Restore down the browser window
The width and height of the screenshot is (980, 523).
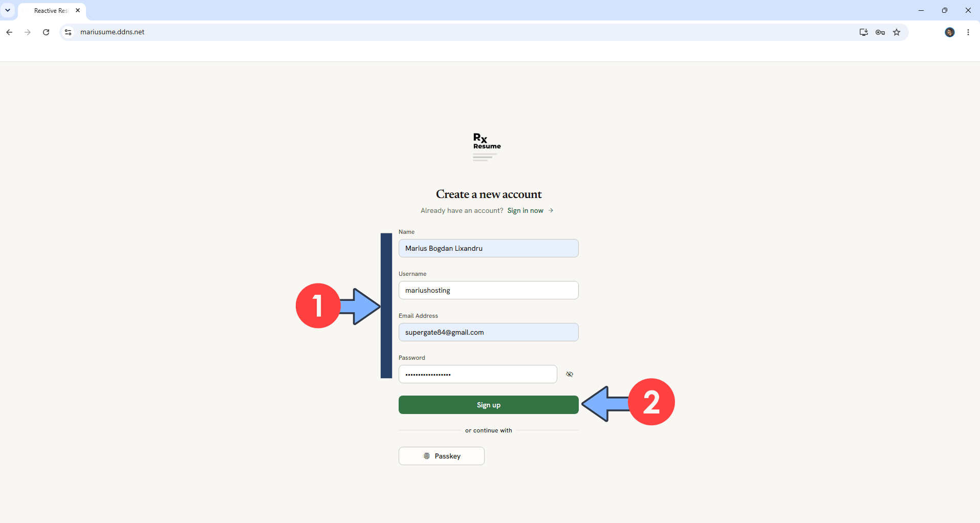(x=945, y=10)
